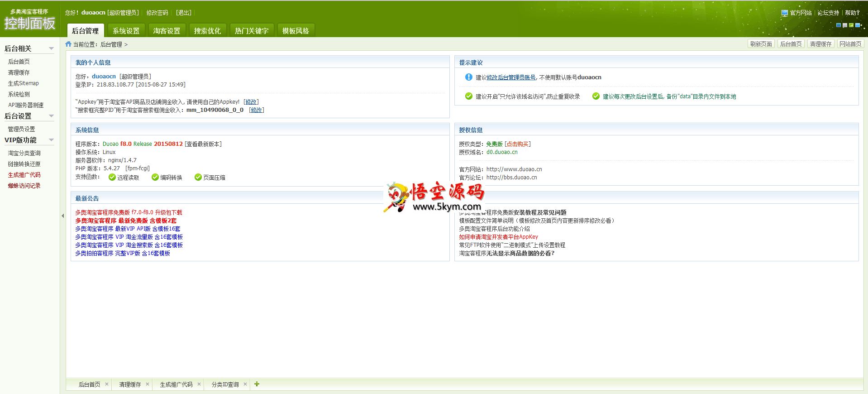
Task: Open the 官方网站 header link
Action: [801, 13]
